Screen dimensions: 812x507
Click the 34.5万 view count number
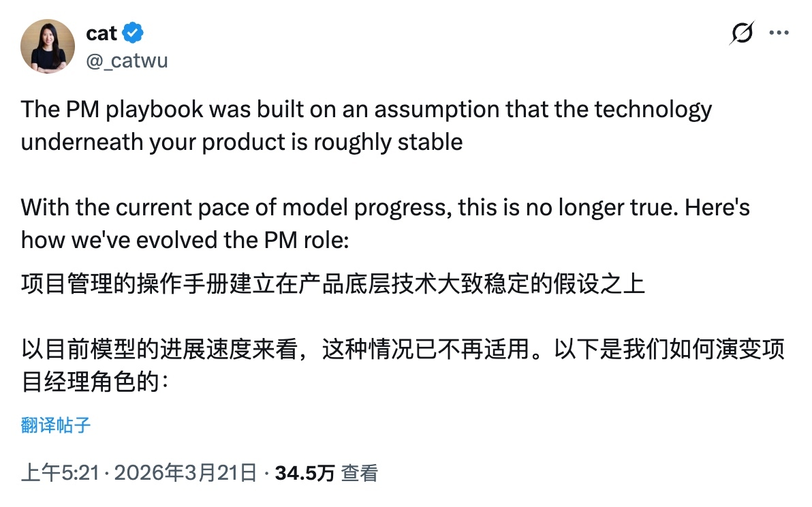click(x=304, y=472)
